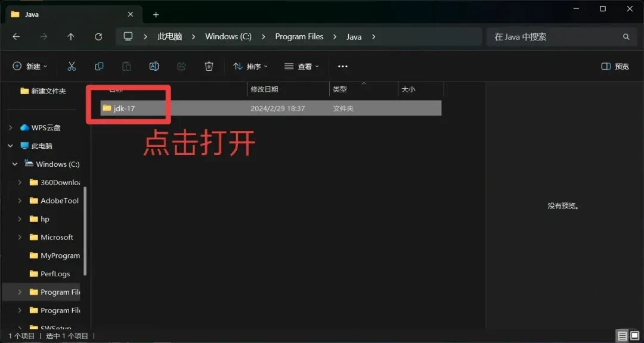Click the jdk-17 folder icon
The width and height of the screenshot is (644, 343).
coord(107,108)
